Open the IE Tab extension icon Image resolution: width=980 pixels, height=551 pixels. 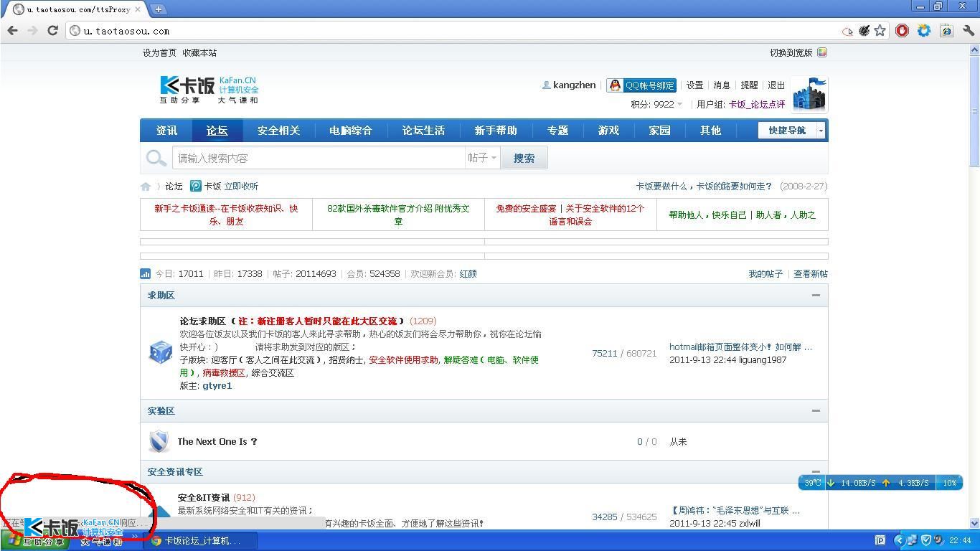pos(946,31)
